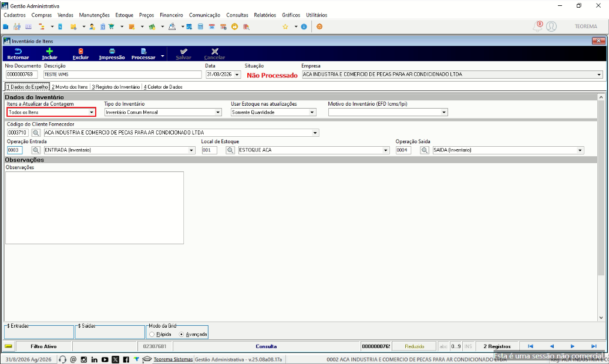This screenshot has height=364, width=609.
Task: Click the search icon next to code 0003710
Action: point(36,133)
